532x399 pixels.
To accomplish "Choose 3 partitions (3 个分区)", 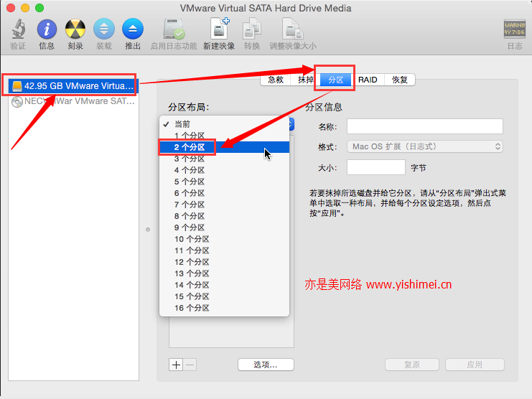I will 224,159.
